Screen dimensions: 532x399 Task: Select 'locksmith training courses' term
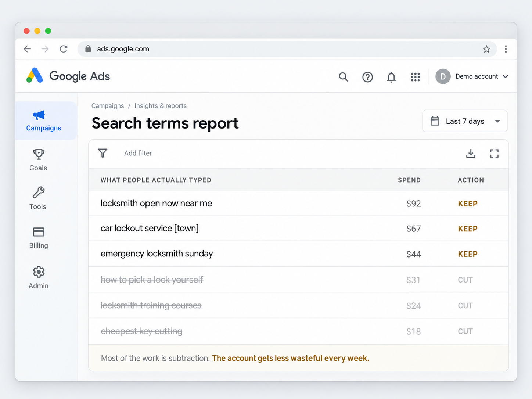(151, 306)
